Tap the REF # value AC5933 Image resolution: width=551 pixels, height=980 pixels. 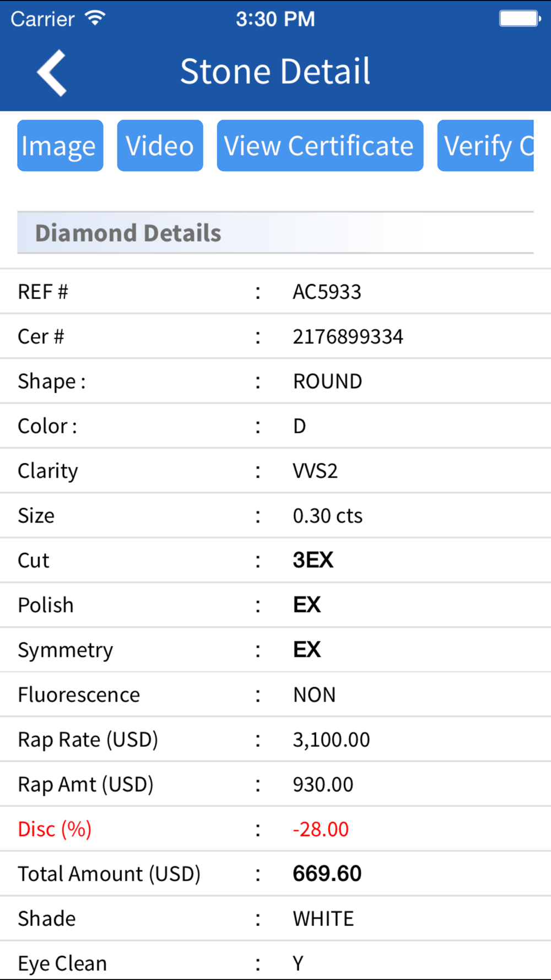[327, 292]
